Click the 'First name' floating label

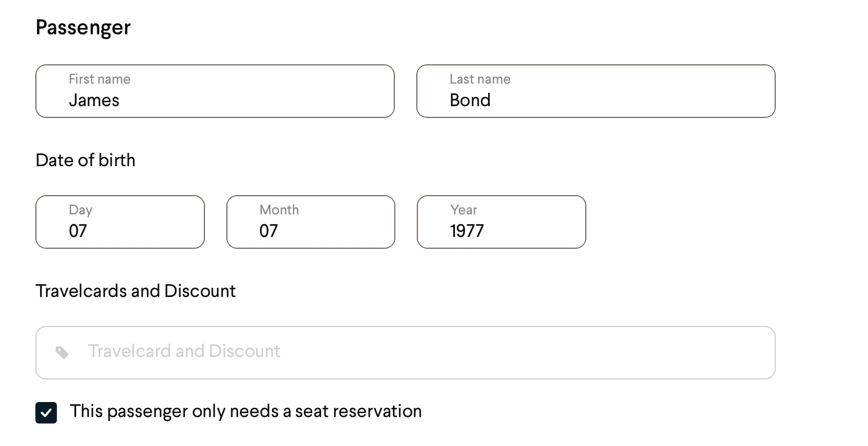point(99,79)
